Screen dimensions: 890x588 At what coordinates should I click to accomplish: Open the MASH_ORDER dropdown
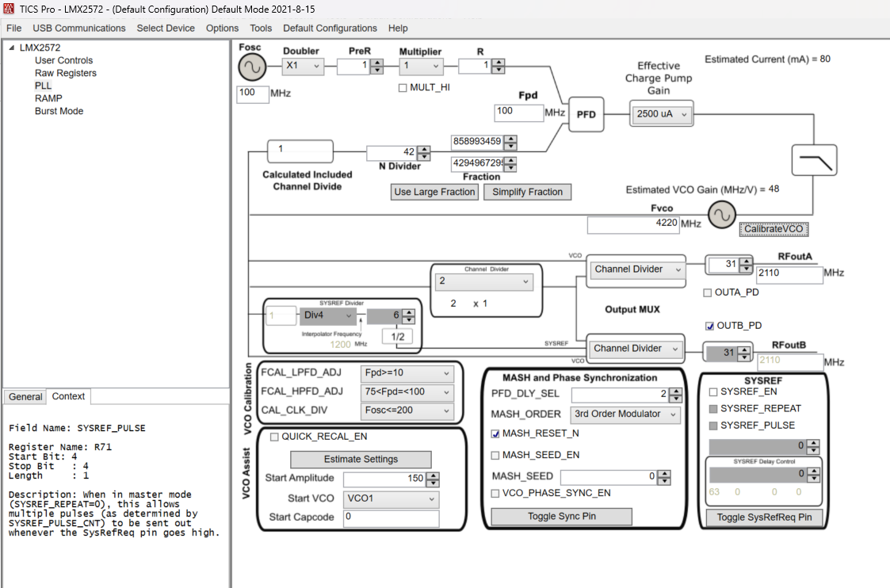(625, 414)
